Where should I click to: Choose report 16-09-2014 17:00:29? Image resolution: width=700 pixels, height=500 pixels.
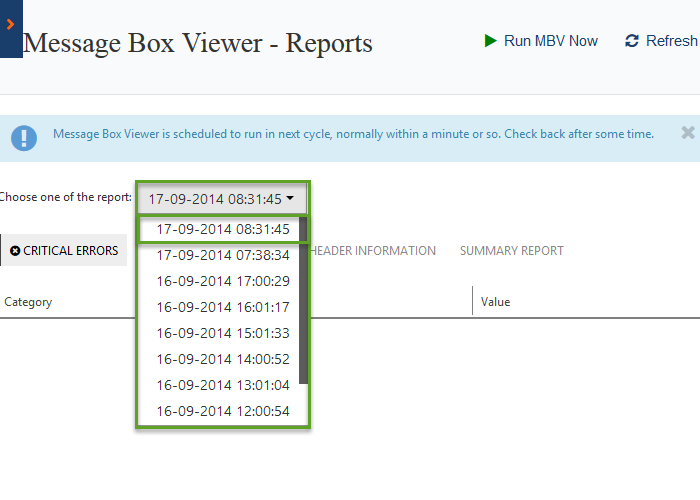[x=222, y=281]
